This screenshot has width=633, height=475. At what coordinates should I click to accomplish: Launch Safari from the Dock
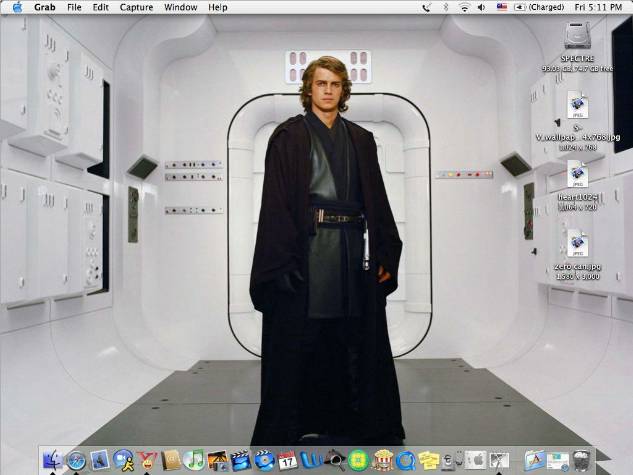point(76,460)
